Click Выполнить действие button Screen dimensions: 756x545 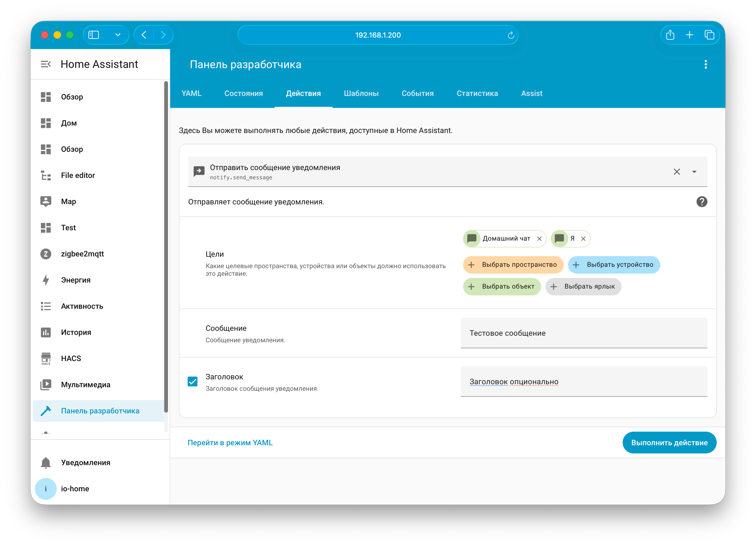(669, 443)
